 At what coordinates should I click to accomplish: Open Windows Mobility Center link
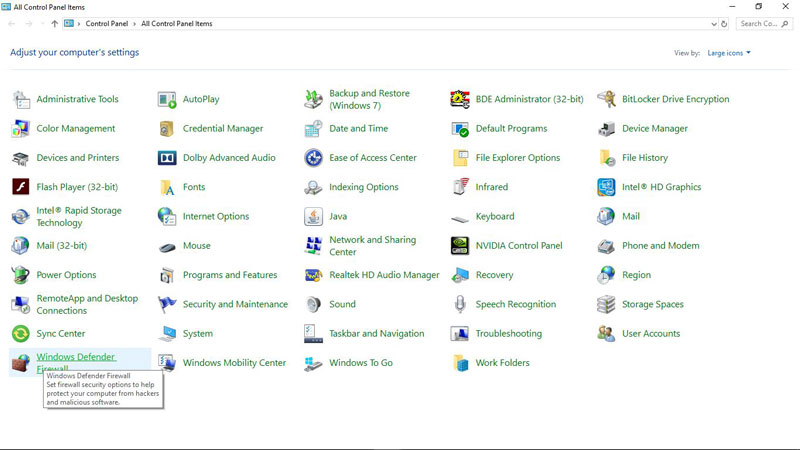pyautogui.click(x=234, y=363)
